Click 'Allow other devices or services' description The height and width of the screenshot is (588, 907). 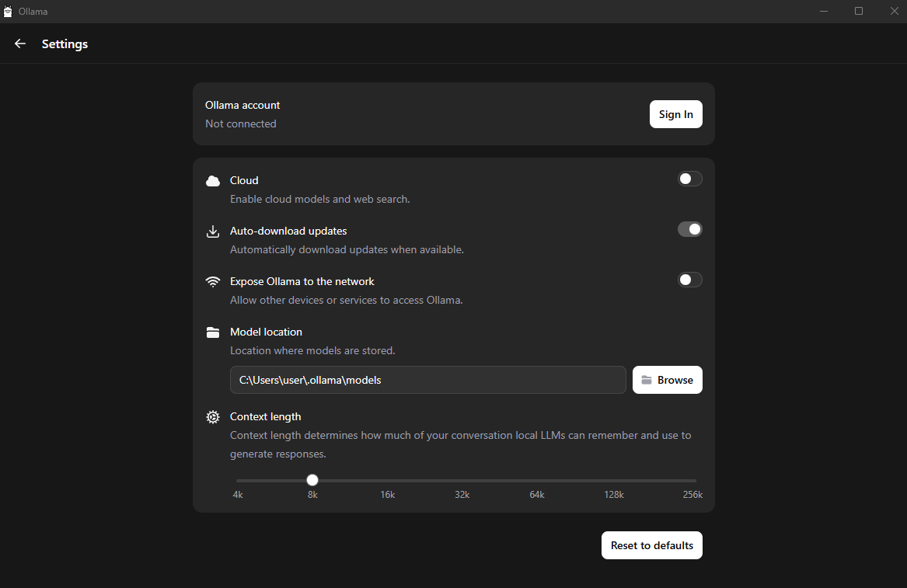347,300
